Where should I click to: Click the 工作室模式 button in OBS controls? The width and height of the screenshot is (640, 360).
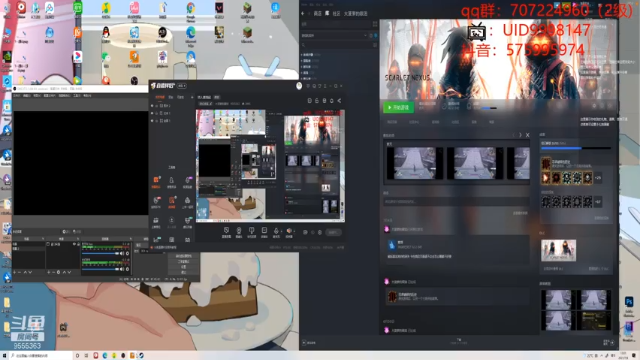183,261
